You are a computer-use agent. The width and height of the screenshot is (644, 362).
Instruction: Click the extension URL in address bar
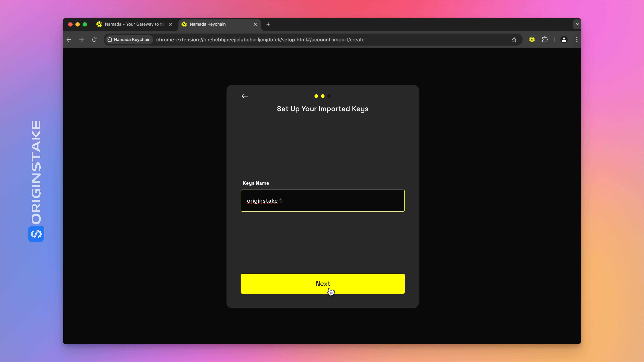[260, 39]
